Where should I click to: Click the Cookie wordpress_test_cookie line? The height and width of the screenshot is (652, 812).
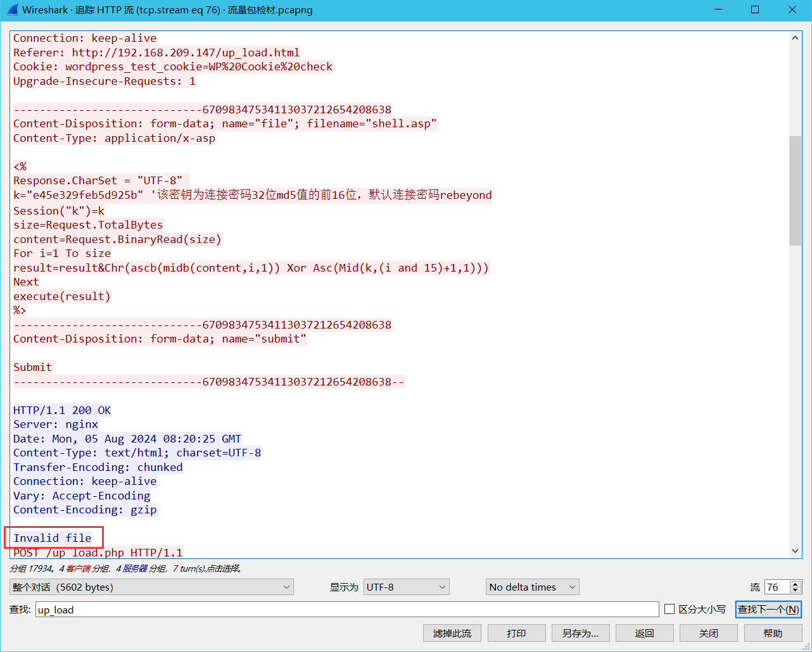173,66
